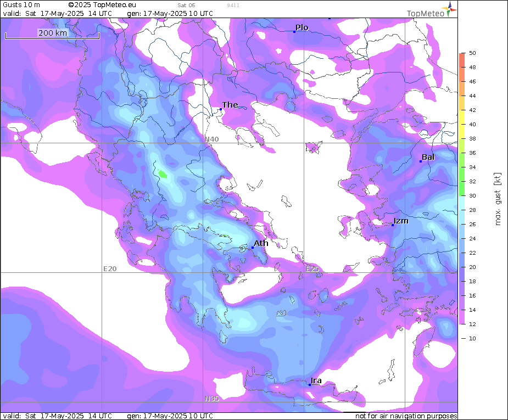Click the bottom 'gen: 17-May-2025 10 UTC' text
This screenshot has height=420, width=508.
(170, 416)
